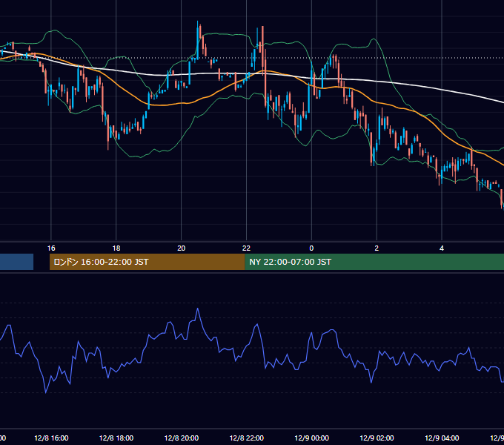
Task: Click the NY 22:00-07:00 JST session bar
Action: tap(374, 262)
